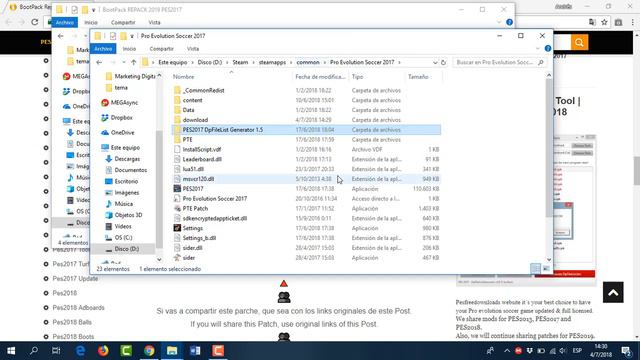Viewport: 640px width, 360px height.
Task: Open quick access toolbar dropdown
Action: (x=132, y=36)
